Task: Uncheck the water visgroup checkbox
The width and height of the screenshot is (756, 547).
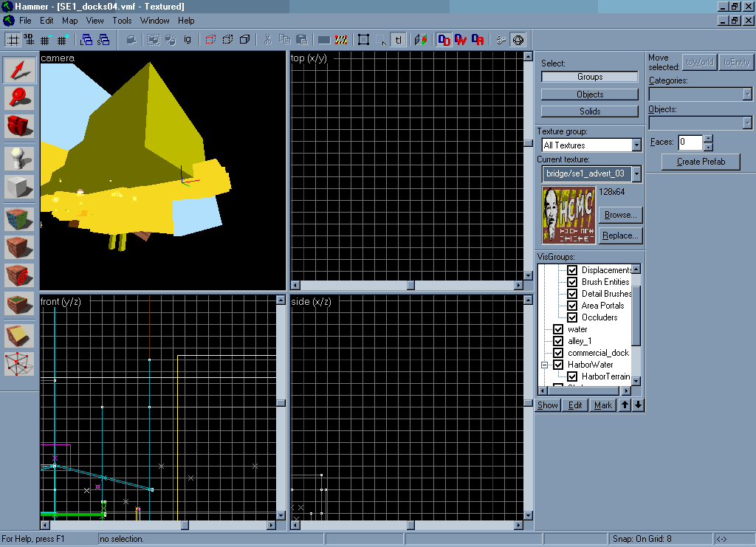Action: pyautogui.click(x=558, y=329)
